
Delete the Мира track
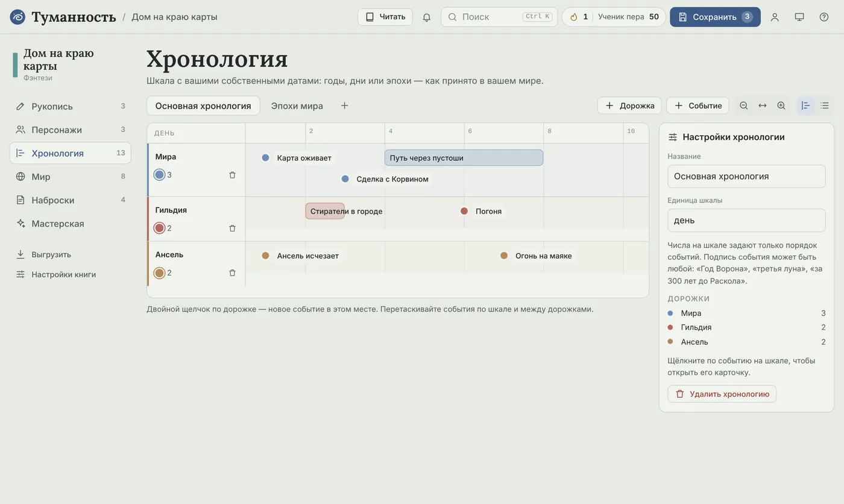(x=233, y=175)
